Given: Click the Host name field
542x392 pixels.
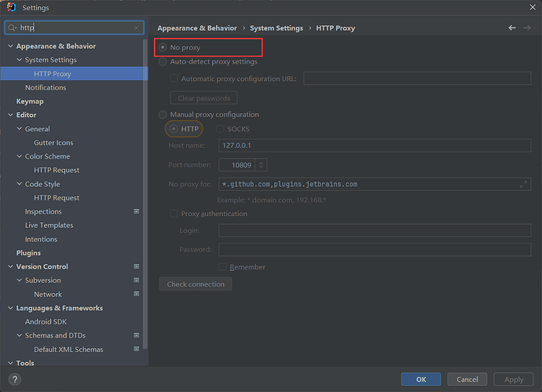Looking at the screenshot, I should click(x=375, y=145).
